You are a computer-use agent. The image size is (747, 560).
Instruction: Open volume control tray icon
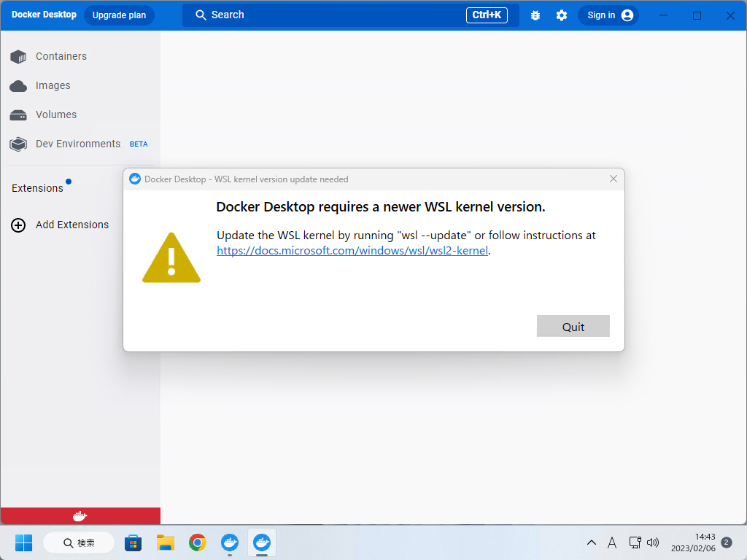pos(653,542)
